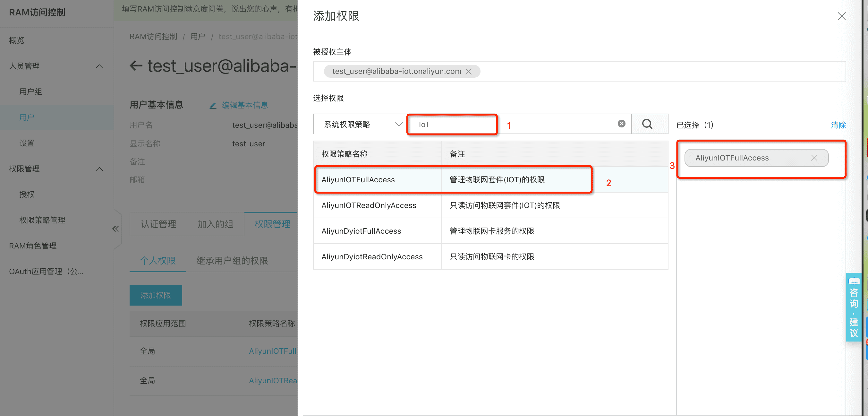Image resolution: width=868 pixels, height=416 pixels.
Task: Click the IoT policy search field
Action: click(452, 125)
